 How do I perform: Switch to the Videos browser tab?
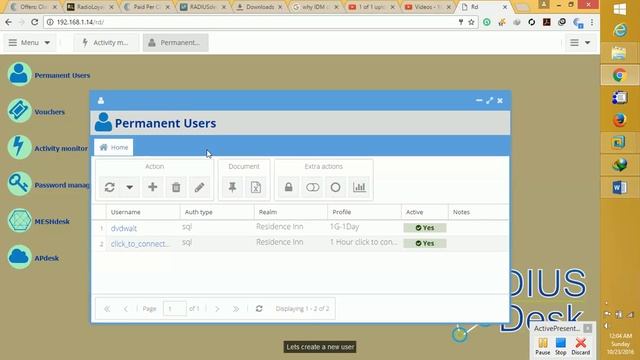tap(428, 7)
